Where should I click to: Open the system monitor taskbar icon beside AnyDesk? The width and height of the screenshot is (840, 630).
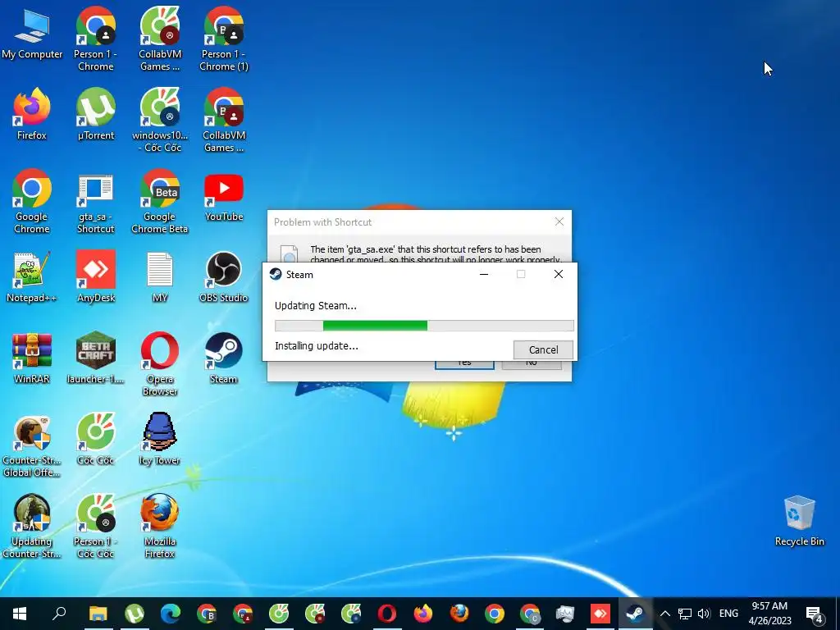pyautogui.click(x=565, y=614)
